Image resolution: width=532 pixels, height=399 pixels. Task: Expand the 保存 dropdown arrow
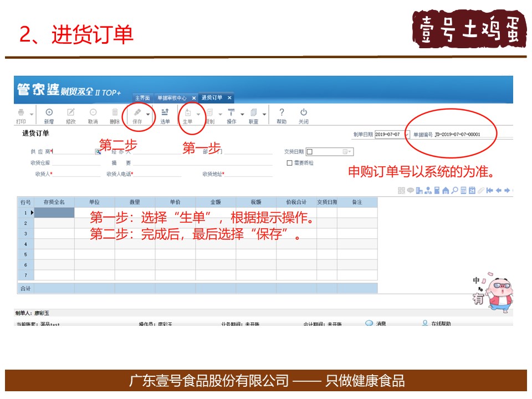point(148,115)
